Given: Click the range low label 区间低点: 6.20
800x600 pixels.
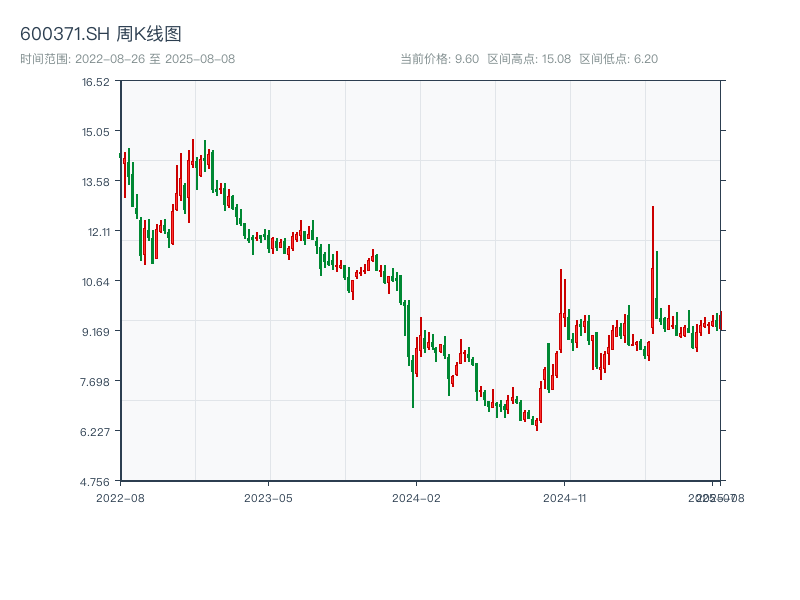Looking at the screenshot, I should [x=618, y=59].
